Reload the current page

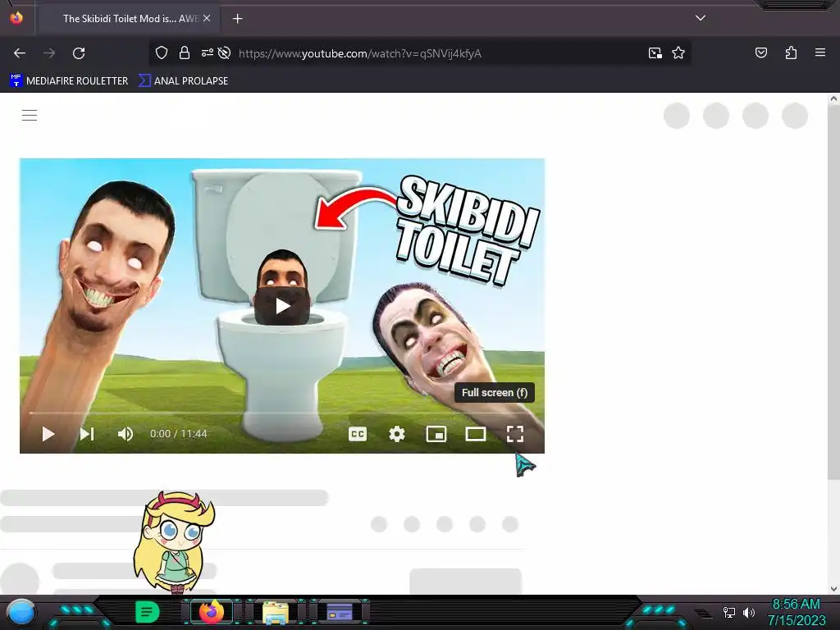[x=79, y=53]
